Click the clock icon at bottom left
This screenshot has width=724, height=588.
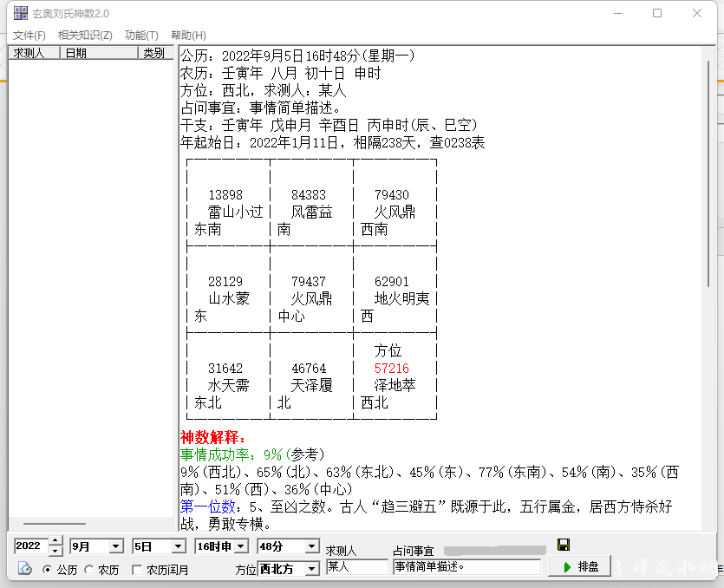pos(25,569)
